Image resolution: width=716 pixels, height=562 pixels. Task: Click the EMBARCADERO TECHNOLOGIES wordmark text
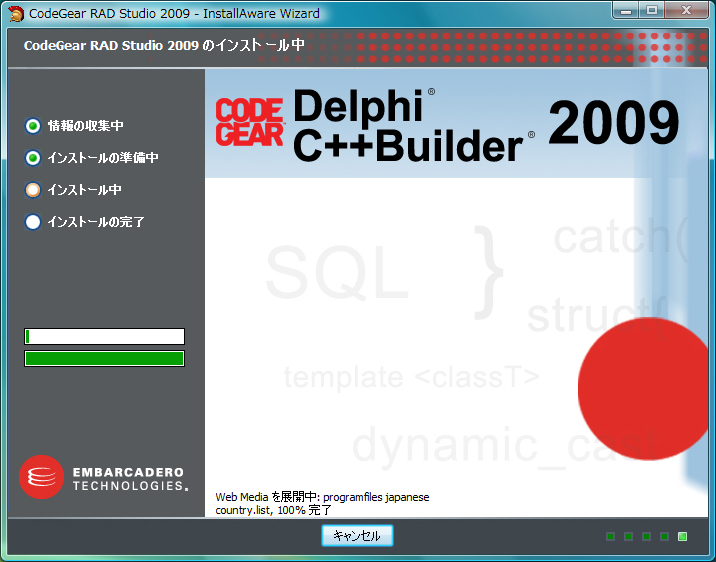coord(130,478)
